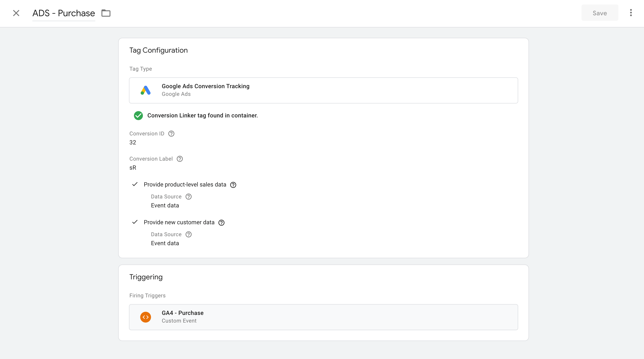This screenshot has width=644, height=359.
Task: Click the Conversion Label value sR
Action: point(133,168)
